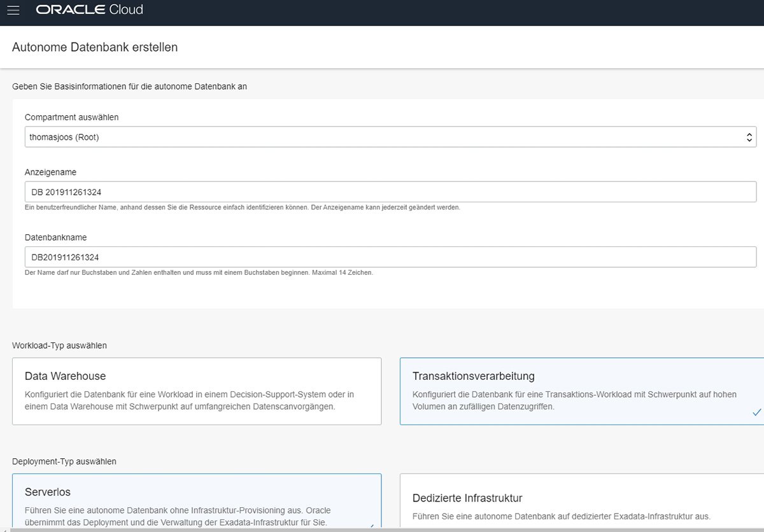
Task: Choose the Serverlos deployment type
Action: pyautogui.click(x=196, y=503)
